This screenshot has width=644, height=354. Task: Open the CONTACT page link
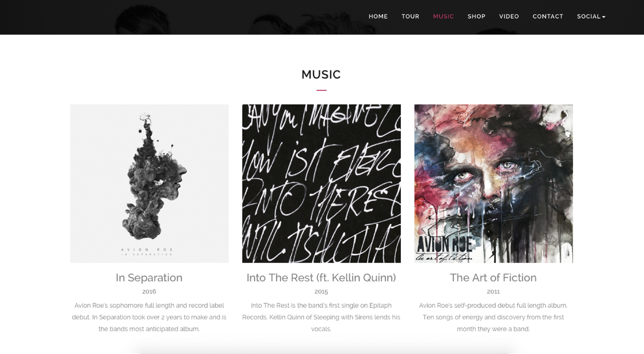tap(548, 17)
